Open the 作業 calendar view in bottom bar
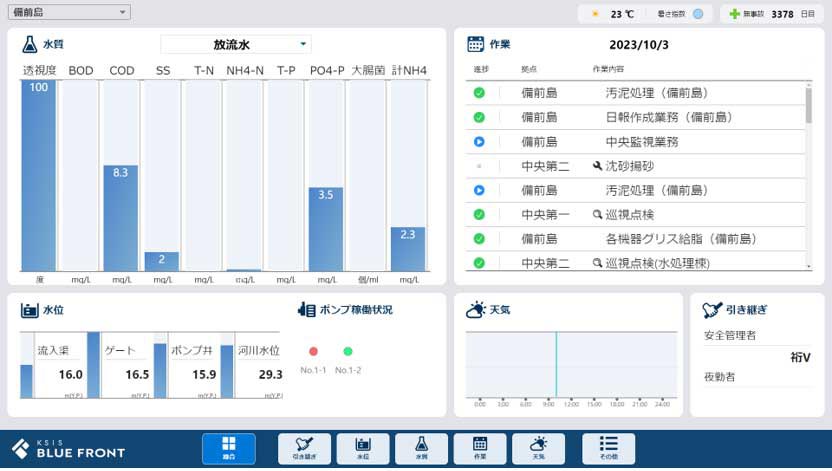 tap(480, 449)
